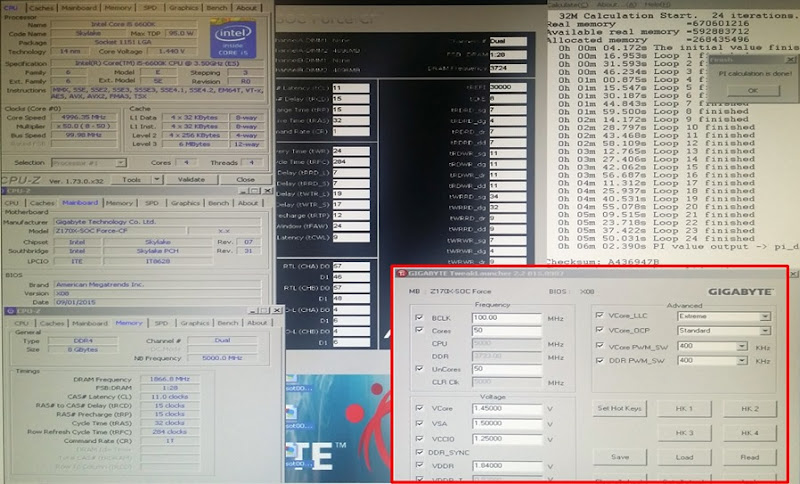The height and width of the screenshot is (484, 800).
Task: Toggle the VCore_LLC checkbox
Action: [599, 315]
